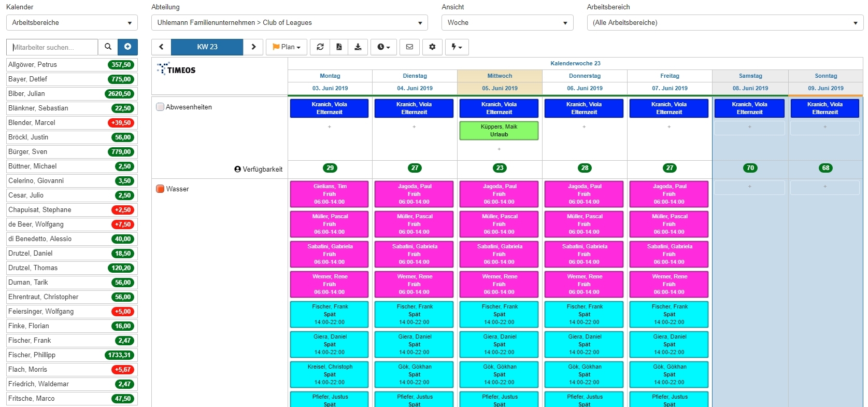868x407 pixels.
Task: Select the Donnerstag column header
Action: point(585,76)
